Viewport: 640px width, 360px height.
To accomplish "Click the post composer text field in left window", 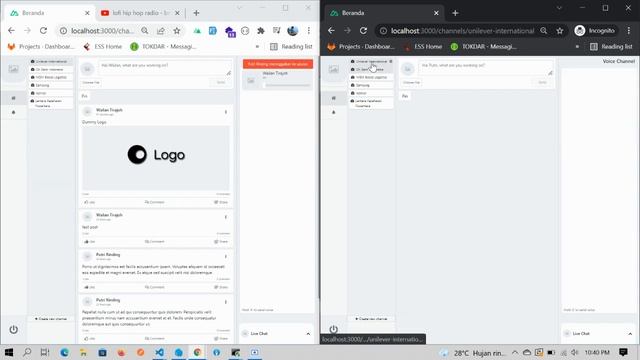I will click(164, 68).
